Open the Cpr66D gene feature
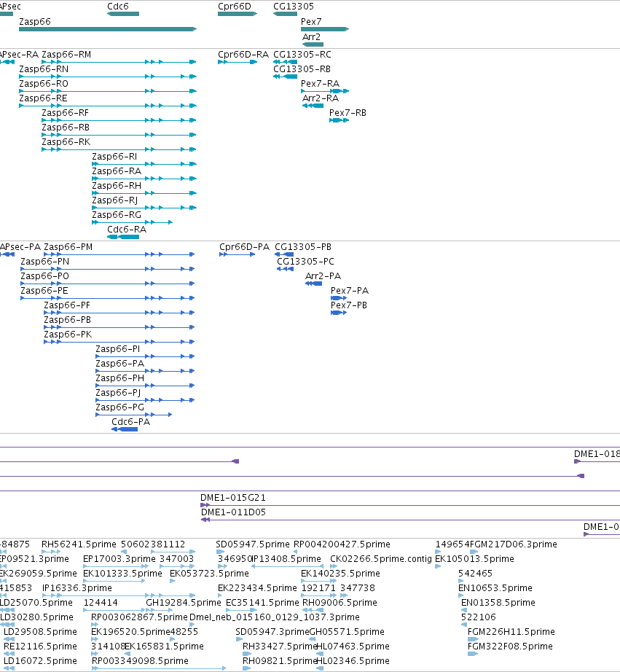Viewport: 620px width, 672px height. click(238, 14)
